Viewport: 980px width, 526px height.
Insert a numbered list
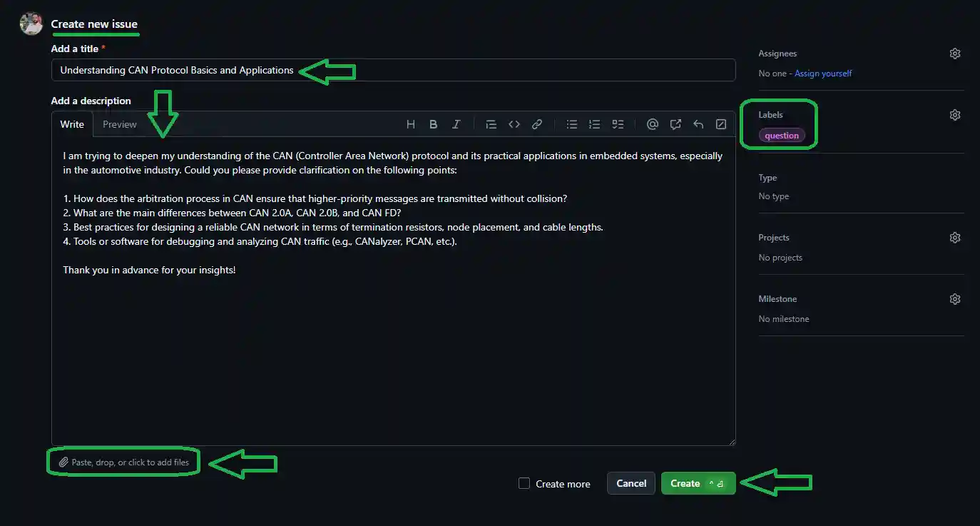pos(594,124)
